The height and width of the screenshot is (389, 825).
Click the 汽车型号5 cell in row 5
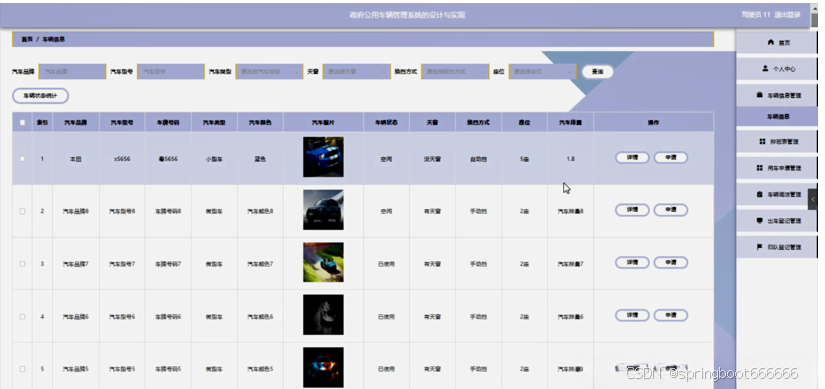122,369
